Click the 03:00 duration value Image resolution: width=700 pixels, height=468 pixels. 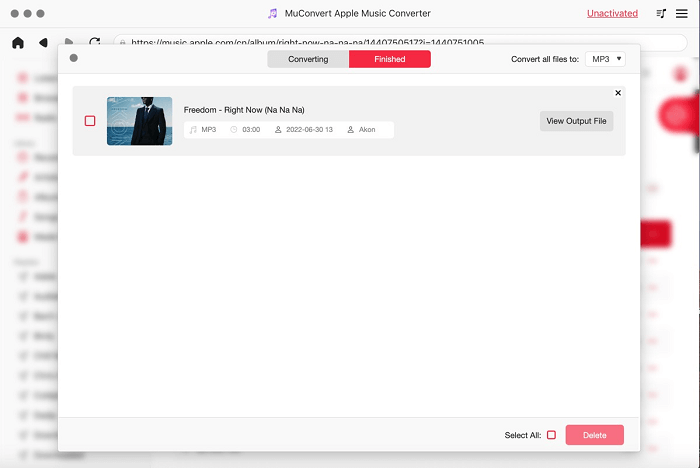(x=251, y=130)
